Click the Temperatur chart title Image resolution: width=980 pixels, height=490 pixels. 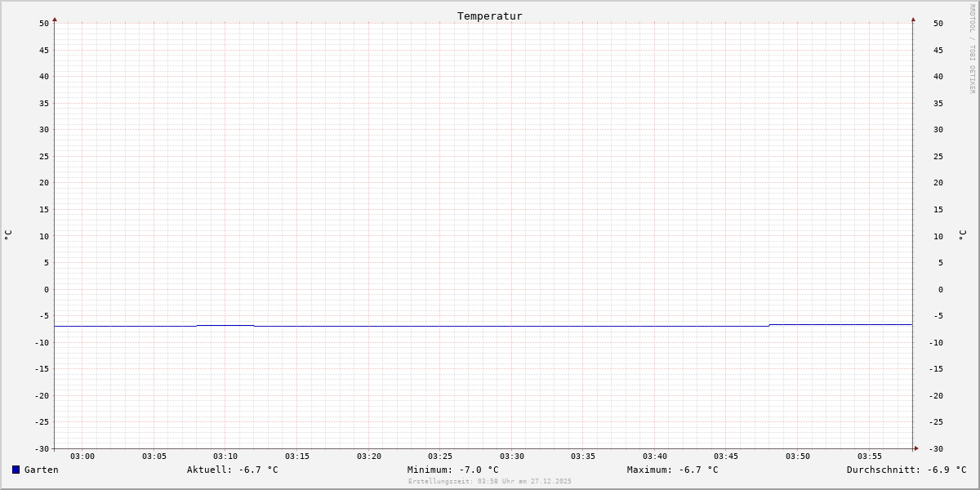[x=490, y=16]
